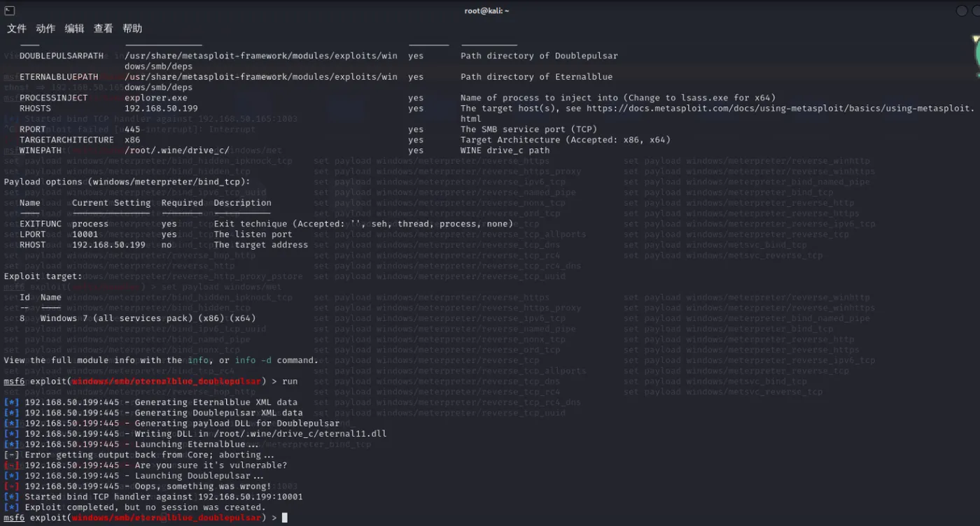This screenshot has height=526, width=980.
Task: Open the 编辑 menu
Action: pyautogui.click(x=74, y=29)
